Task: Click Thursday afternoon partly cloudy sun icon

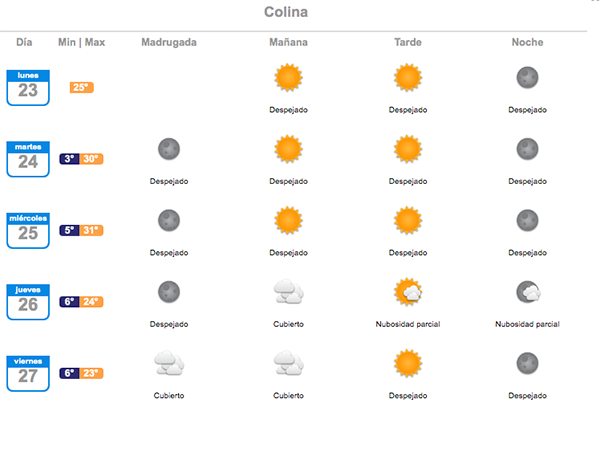Action: coord(408,292)
